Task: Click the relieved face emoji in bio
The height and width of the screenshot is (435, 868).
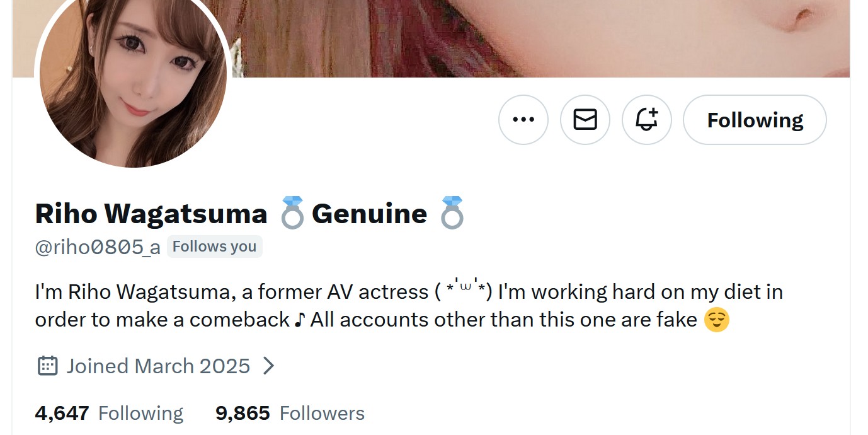Action: point(716,320)
